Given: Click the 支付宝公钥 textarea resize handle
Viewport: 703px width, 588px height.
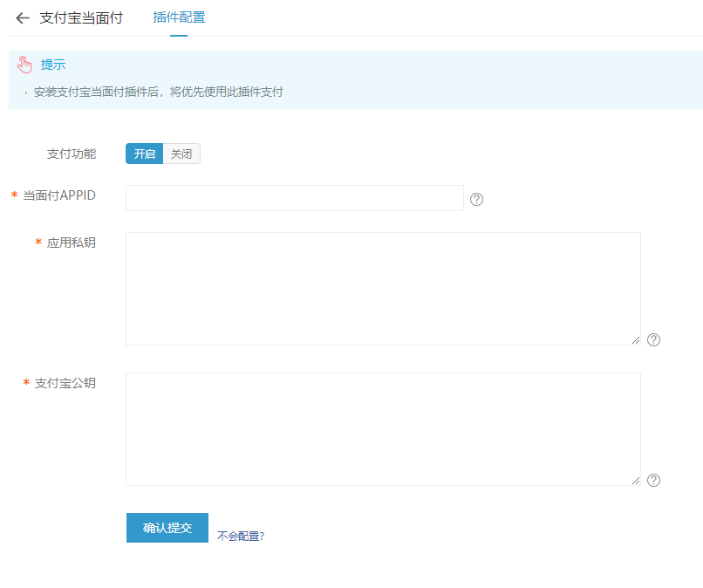Looking at the screenshot, I should pyautogui.click(x=636, y=481).
